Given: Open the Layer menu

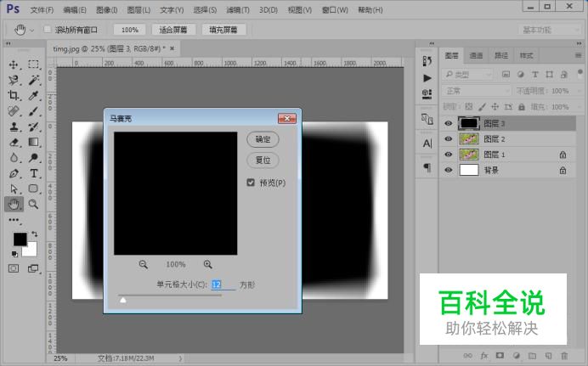Looking at the screenshot, I should click(139, 9).
